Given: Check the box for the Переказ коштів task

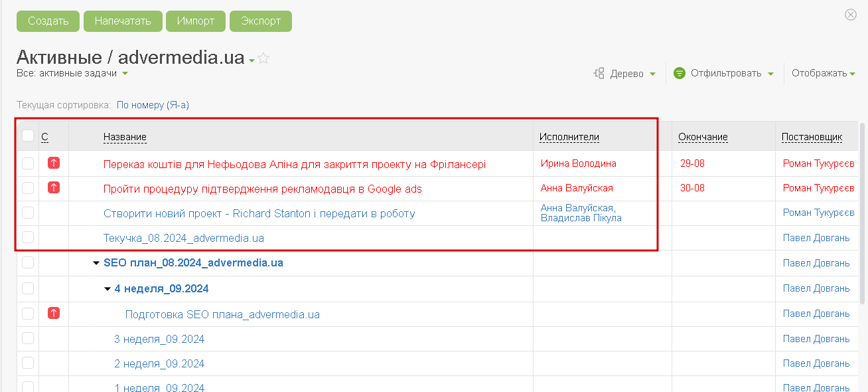Looking at the screenshot, I should click(28, 163).
